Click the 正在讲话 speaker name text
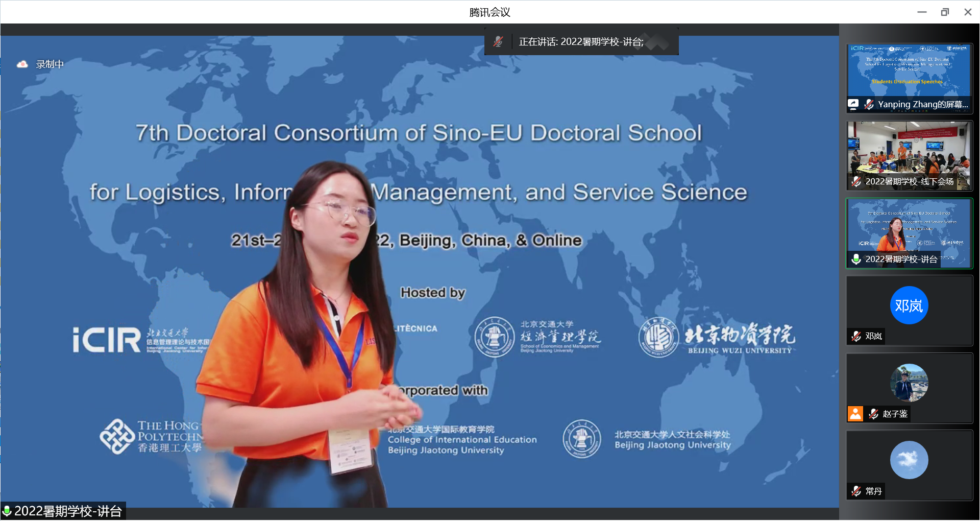This screenshot has width=980, height=521. coord(581,42)
